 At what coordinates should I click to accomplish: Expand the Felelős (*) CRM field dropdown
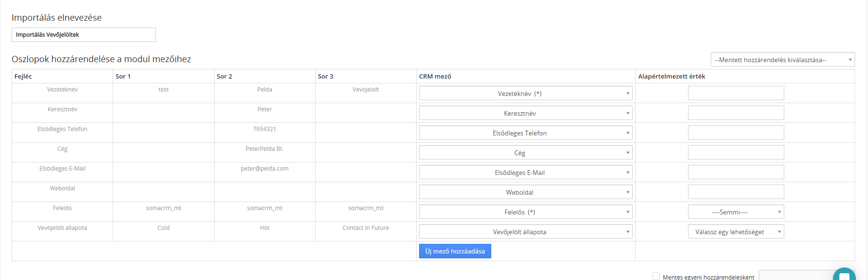click(x=525, y=212)
